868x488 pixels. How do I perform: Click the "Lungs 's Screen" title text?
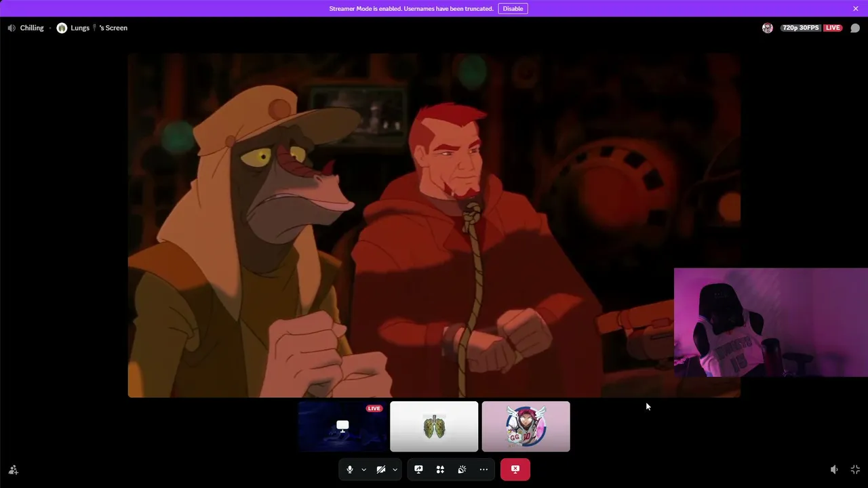(x=99, y=28)
